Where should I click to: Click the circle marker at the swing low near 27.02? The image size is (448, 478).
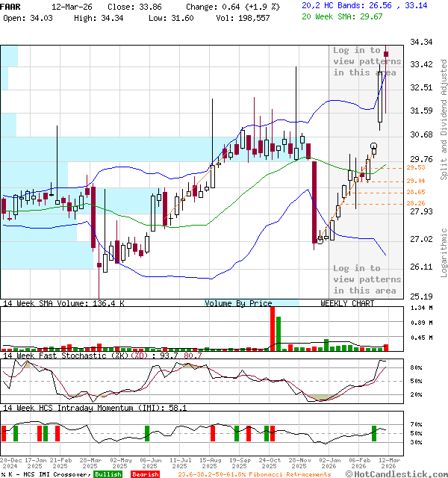coord(320,240)
